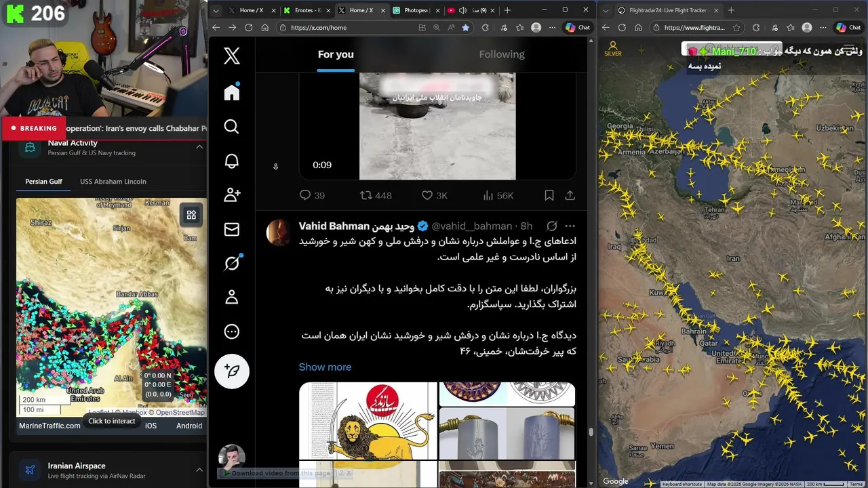
Task: Open Copilot Chat in X browser window
Action: point(578,28)
